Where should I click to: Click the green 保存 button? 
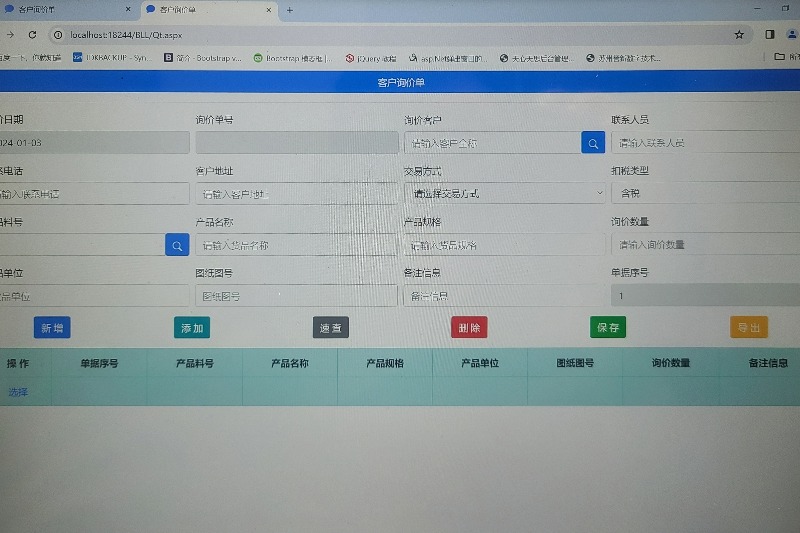coord(607,327)
